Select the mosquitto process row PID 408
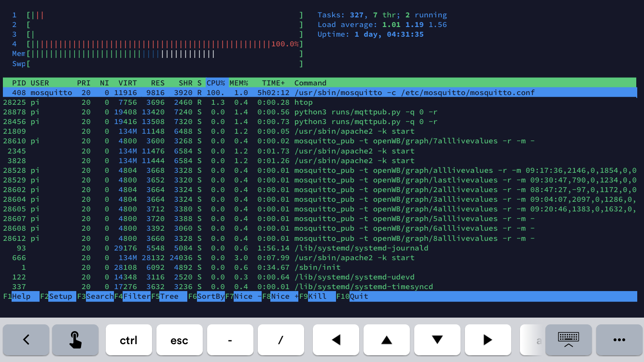Screen dimensions: 644x362 tap(320, 93)
